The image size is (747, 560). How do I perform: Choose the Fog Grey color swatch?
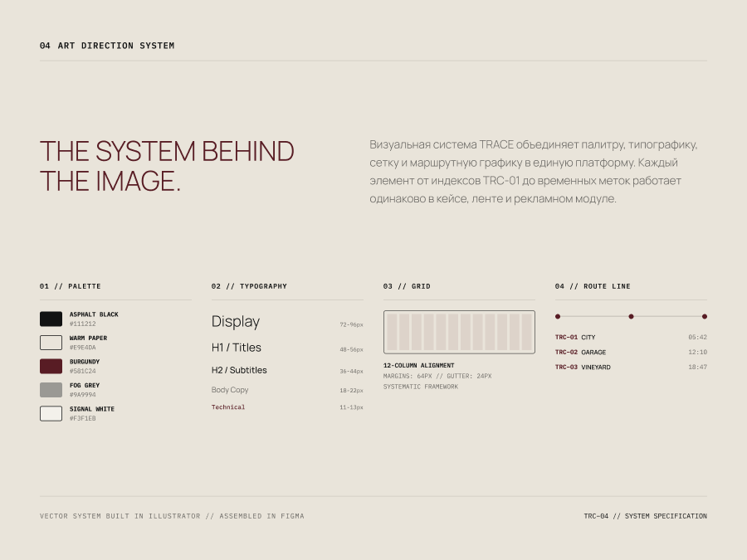(51, 390)
